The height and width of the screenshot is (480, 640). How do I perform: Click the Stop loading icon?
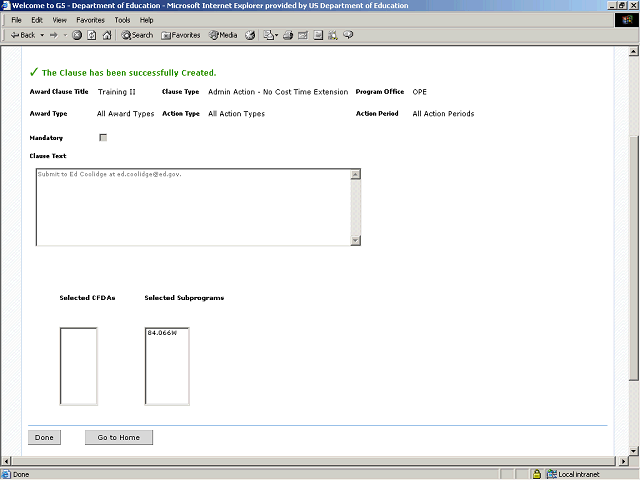pyautogui.click(x=77, y=35)
